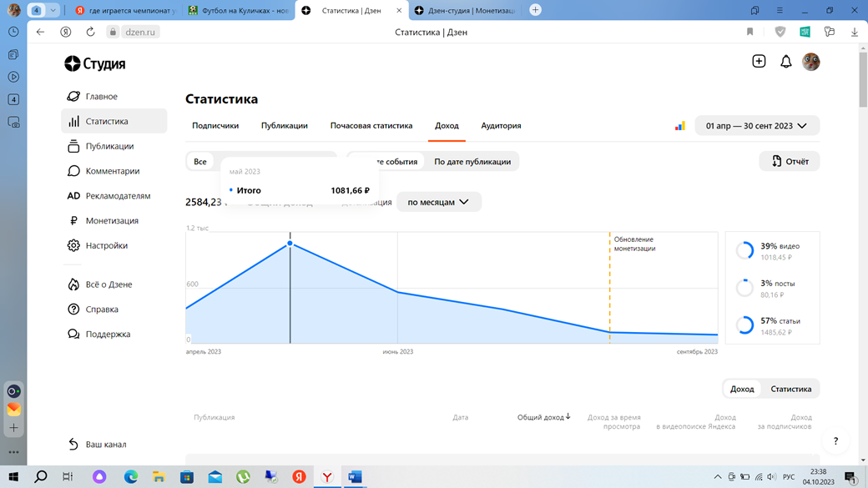Open Windows Start menu
The width and height of the screenshot is (868, 488).
pyautogui.click(x=13, y=477)
